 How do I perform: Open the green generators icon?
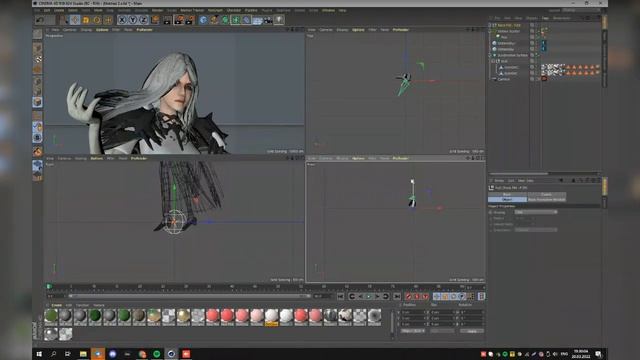click(225, 20)
